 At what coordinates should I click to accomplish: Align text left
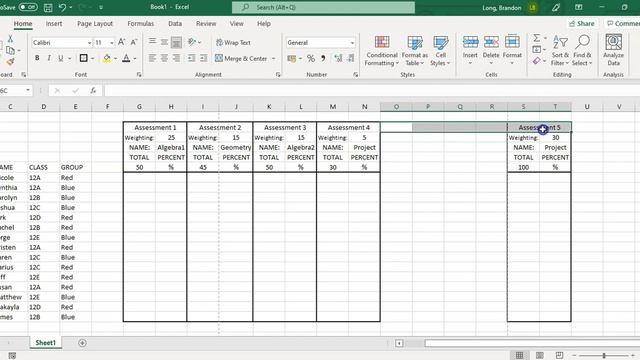pos(152,58)
